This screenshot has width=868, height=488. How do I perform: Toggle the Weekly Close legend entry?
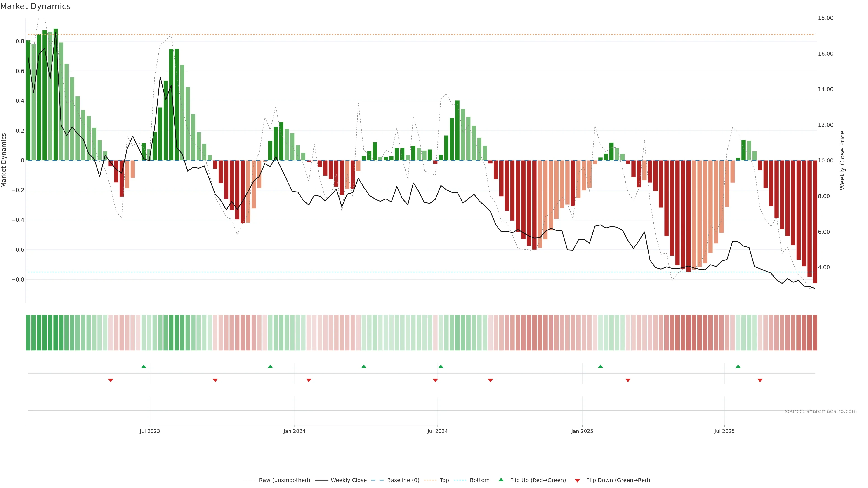pos(348,480)
